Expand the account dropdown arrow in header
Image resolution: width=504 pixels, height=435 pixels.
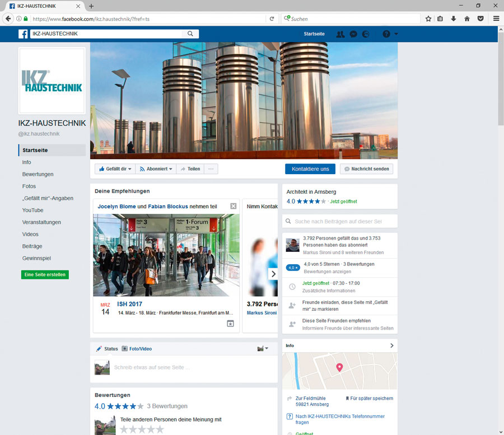(x=396, y=34)
